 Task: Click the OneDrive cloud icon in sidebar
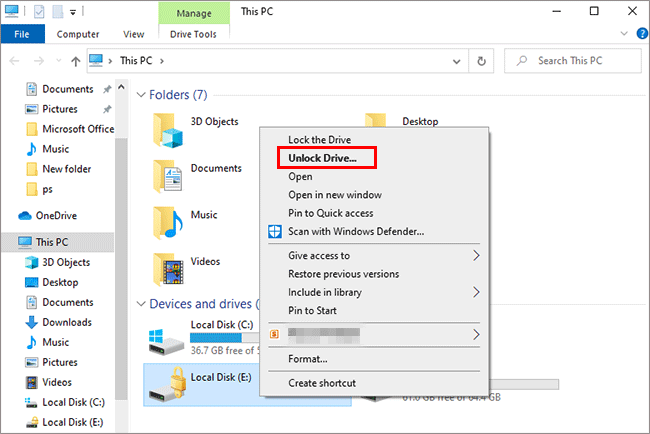click(x=25, y=216)
